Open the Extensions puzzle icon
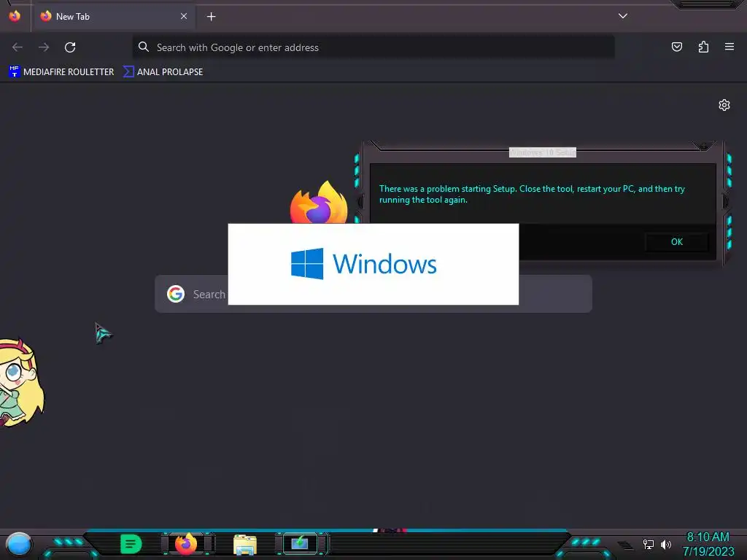Screen dimensions: 747x560 tap(703, 47)
